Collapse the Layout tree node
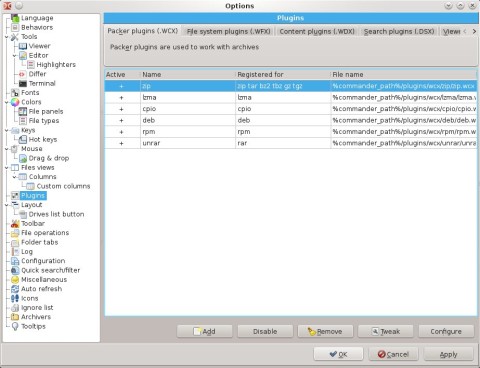Screen dimensions: 480x368 tap(6, 205)
